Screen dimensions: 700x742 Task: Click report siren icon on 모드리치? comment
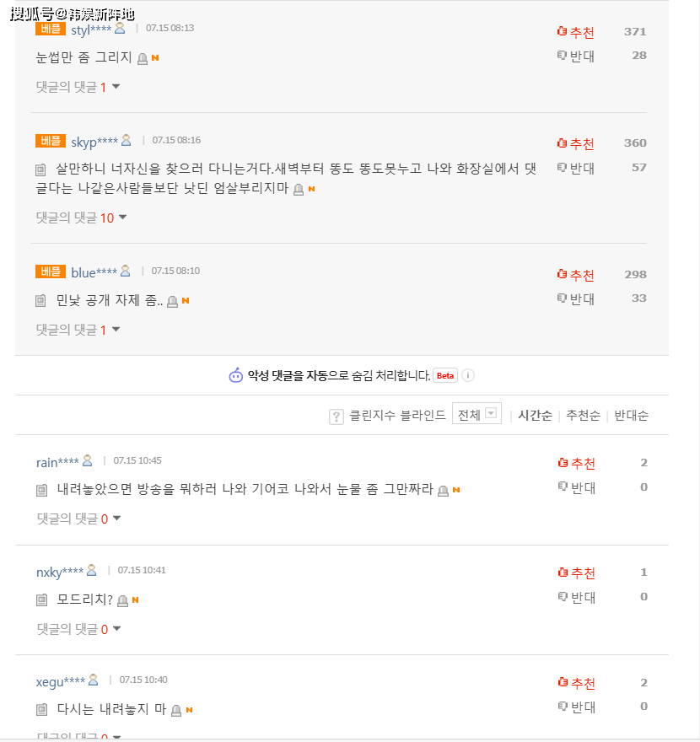pos(122,600)
